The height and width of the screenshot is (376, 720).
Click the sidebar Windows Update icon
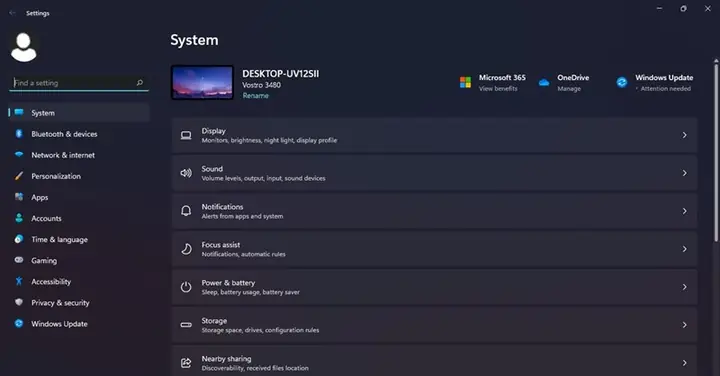click(19, 323)
